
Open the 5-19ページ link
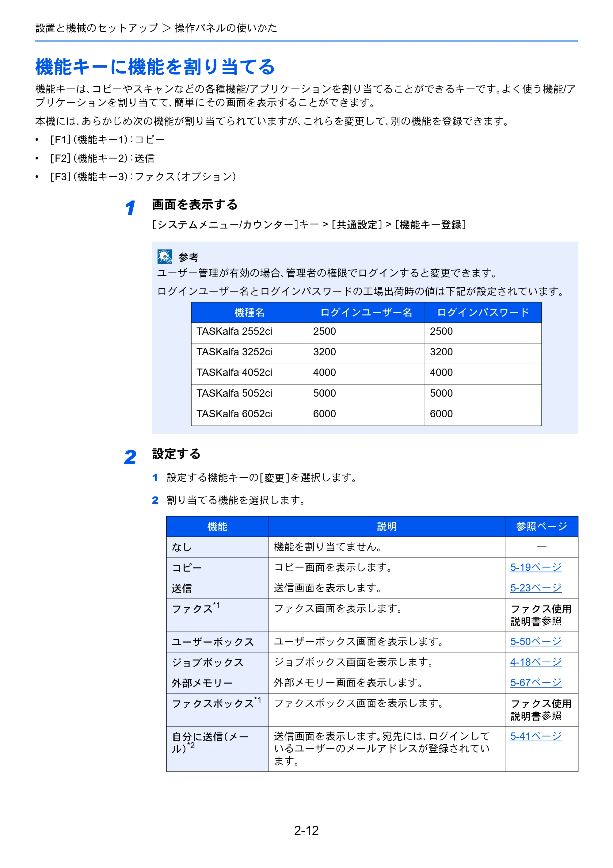535,567
